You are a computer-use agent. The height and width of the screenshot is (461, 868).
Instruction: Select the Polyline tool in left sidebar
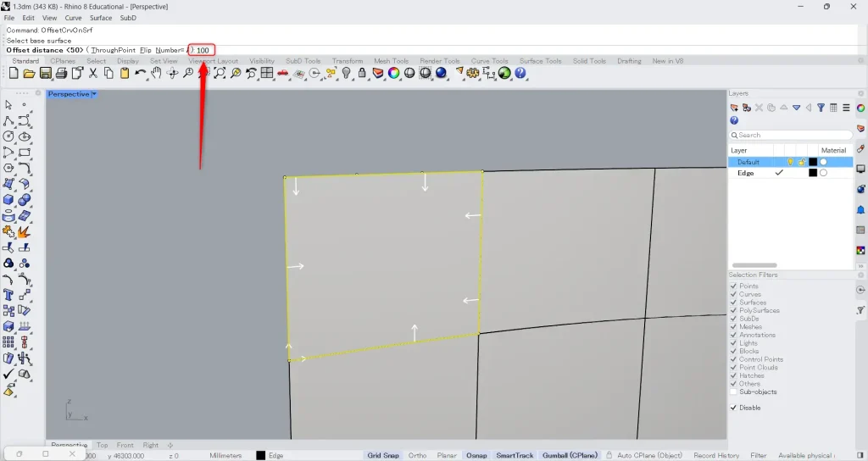(x=8, y=120)
